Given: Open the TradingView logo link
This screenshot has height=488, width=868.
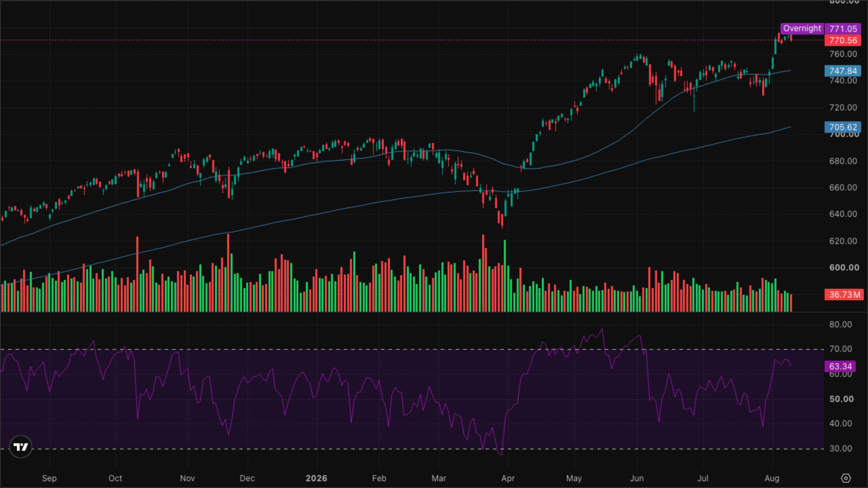Looking at the screenshot, I should point(21,447).
